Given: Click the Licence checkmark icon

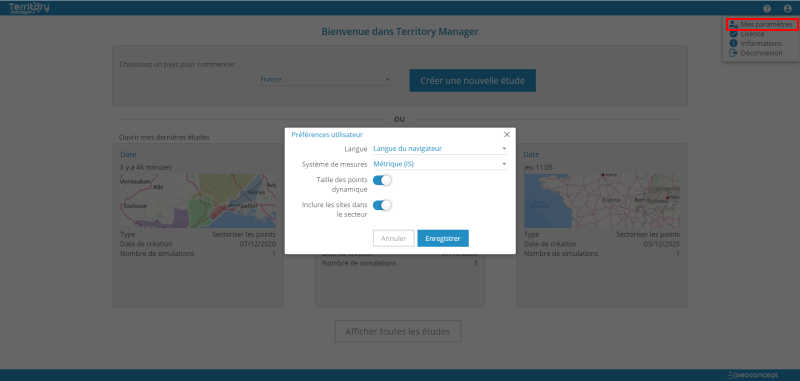Looking at the screenshot, I should coord(733,34).
